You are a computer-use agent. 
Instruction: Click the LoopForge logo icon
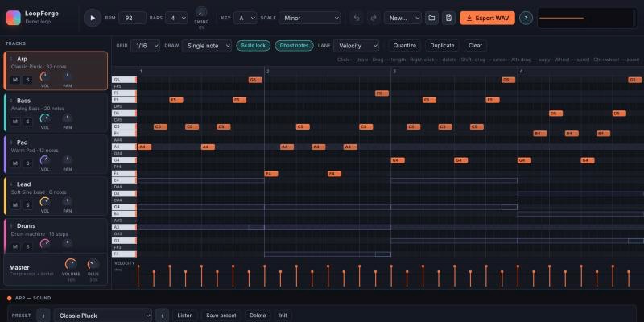(13, 18)
